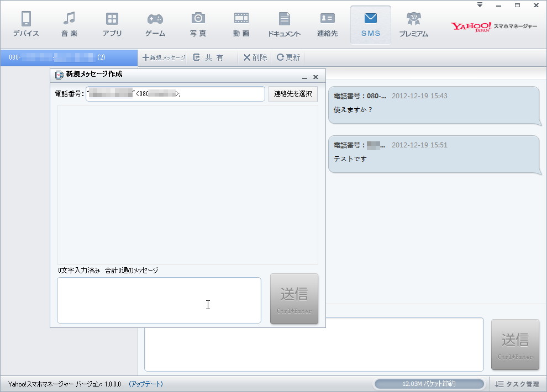Go to the 連絡先 contacts section

click(327, 24)
